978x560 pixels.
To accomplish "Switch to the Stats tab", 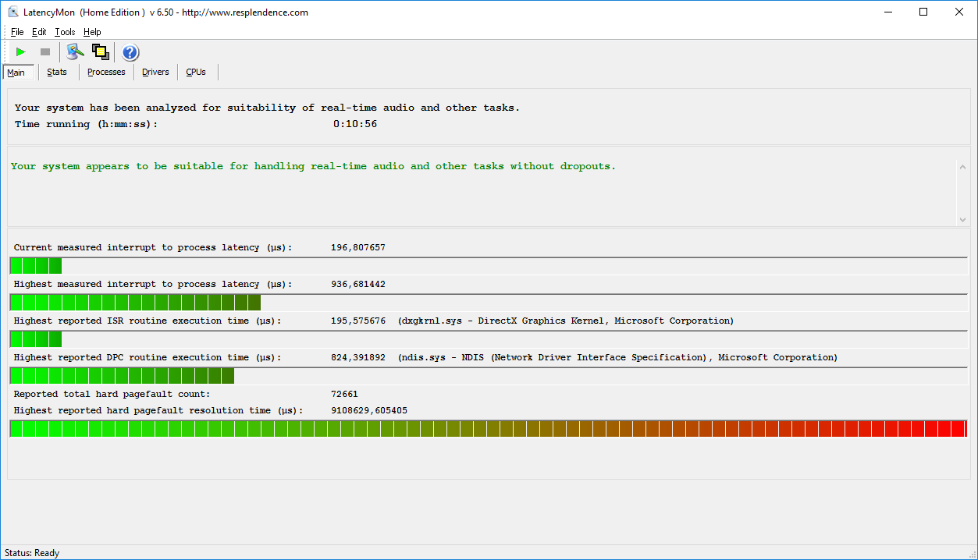I will [x=57, y=72].
